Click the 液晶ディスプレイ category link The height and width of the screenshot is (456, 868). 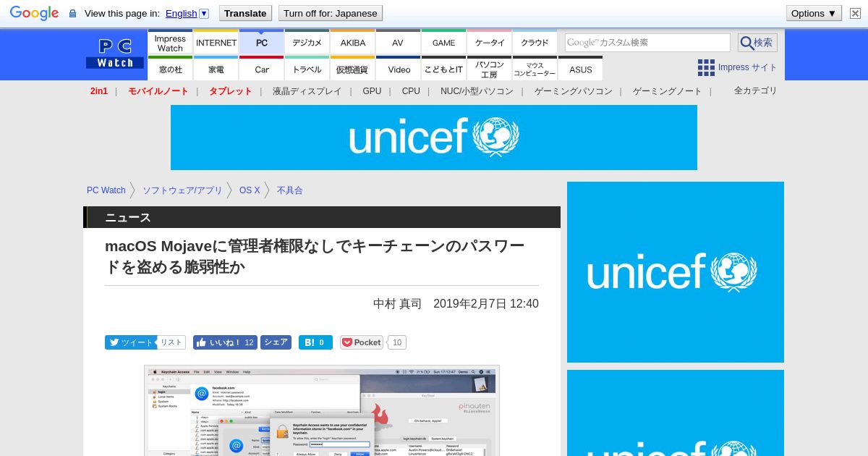pos(307,91)
